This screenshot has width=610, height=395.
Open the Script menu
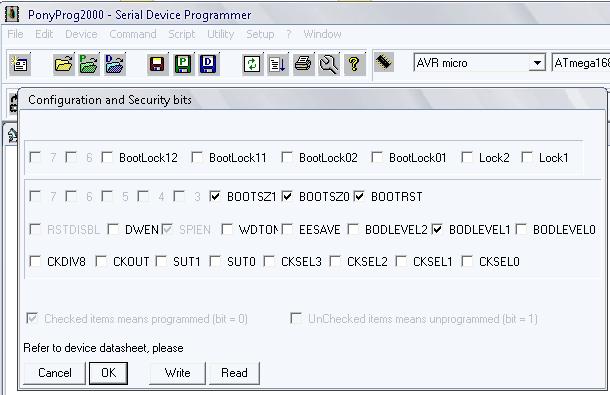[182, 34]
